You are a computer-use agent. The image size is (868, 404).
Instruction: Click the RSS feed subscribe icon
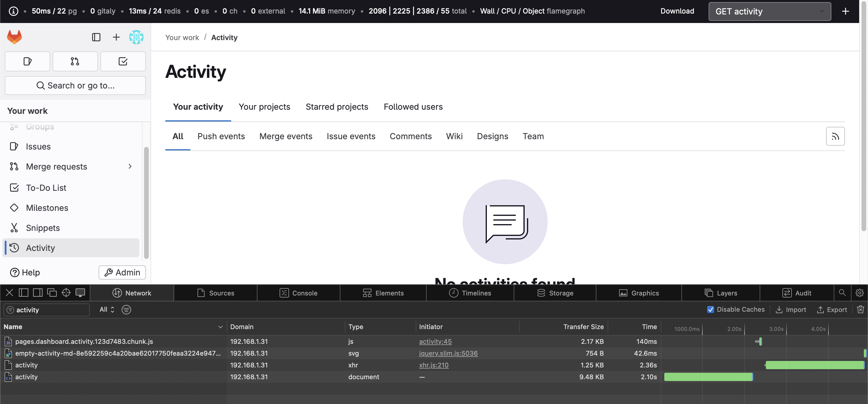click(x=835, y=136)
